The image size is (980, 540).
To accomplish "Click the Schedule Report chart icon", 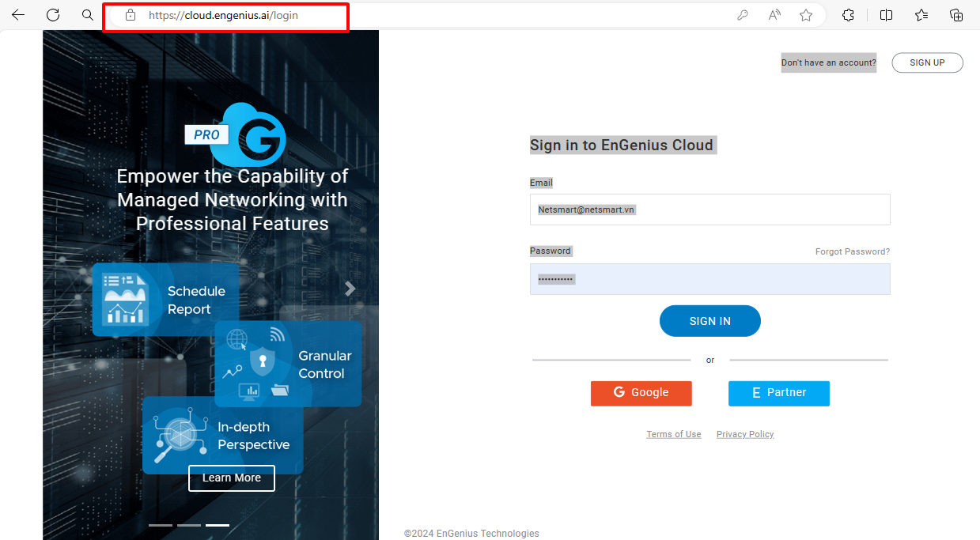I will click(125, 299).
